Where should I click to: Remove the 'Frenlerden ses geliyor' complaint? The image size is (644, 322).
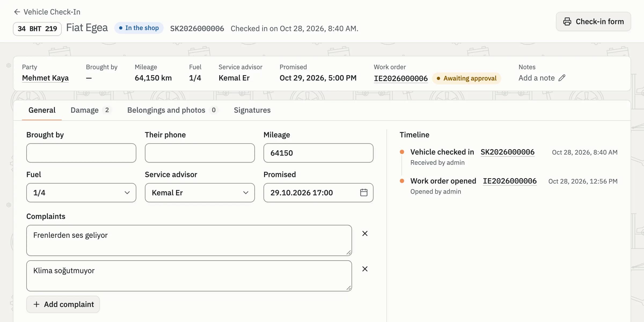tap(365, 233)
